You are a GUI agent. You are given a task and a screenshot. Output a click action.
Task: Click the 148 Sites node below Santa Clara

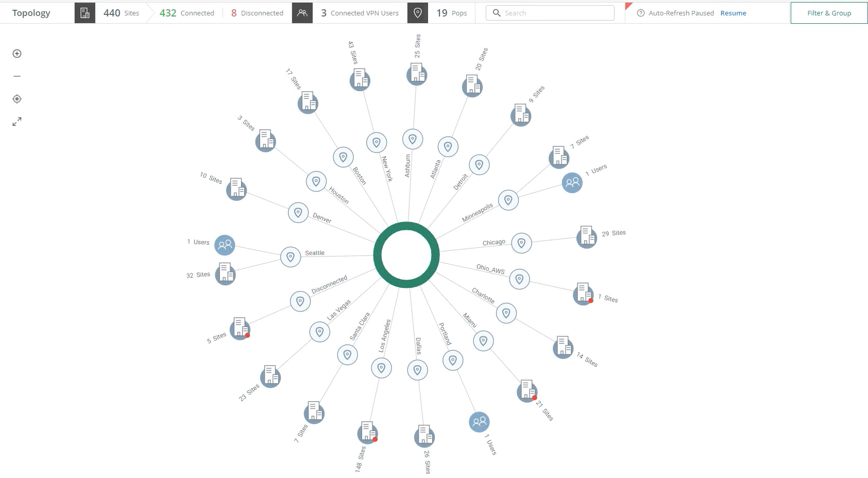366,433
